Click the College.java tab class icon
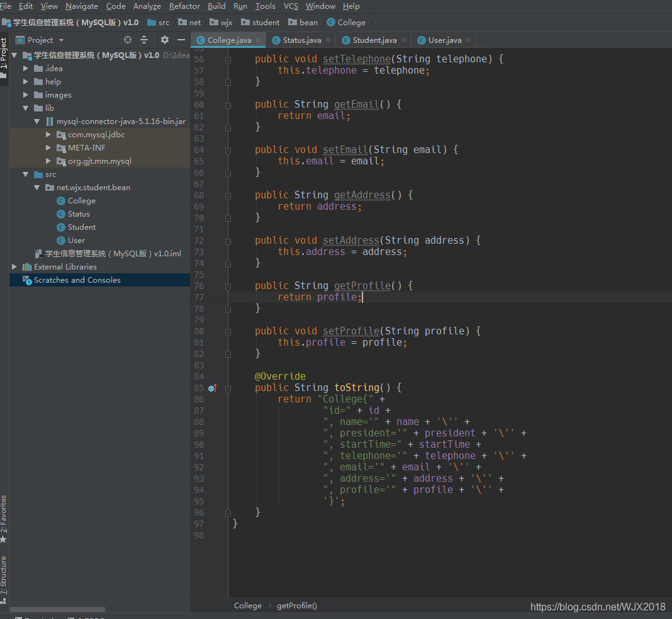The width and height of the screenshot is (672, 619). pyautogui.click(x=201, y=40)
